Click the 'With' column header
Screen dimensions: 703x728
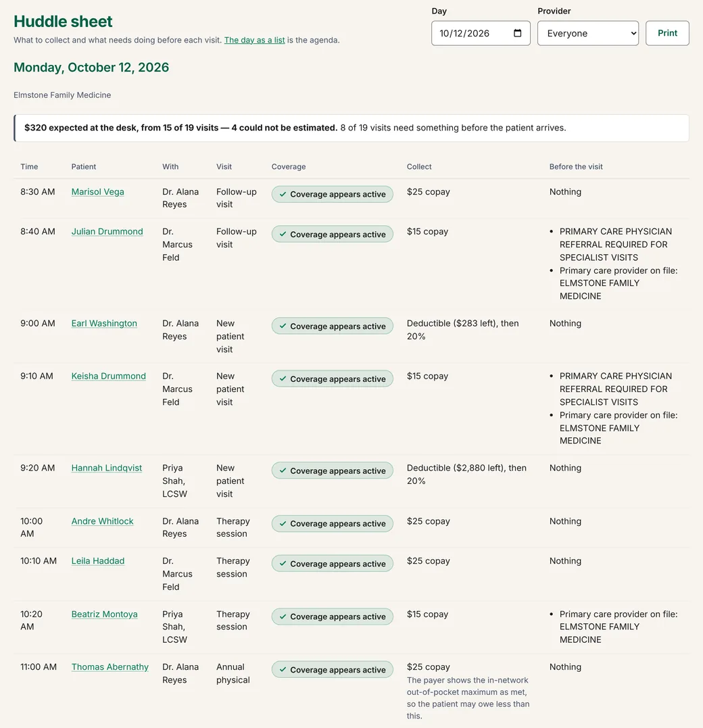point(170,167)
